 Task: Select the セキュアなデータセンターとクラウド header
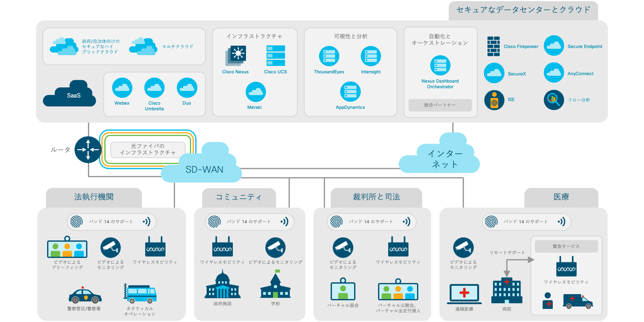click(x=523, y=10)
